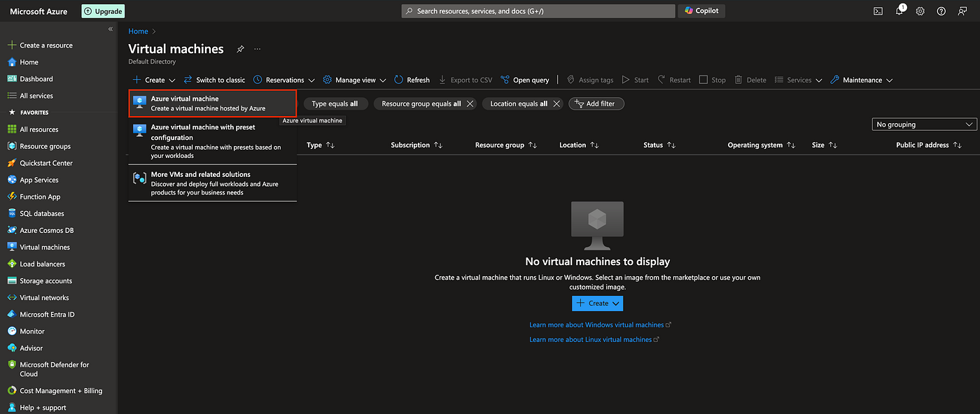The height and width of the screenshot is (414, 980).
Task: Select Azure virtual machine with preset configuration
Action: tap(212, 141)
